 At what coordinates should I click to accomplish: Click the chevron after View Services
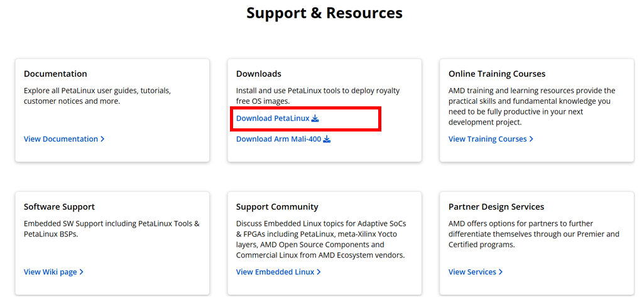pos(500,272)
